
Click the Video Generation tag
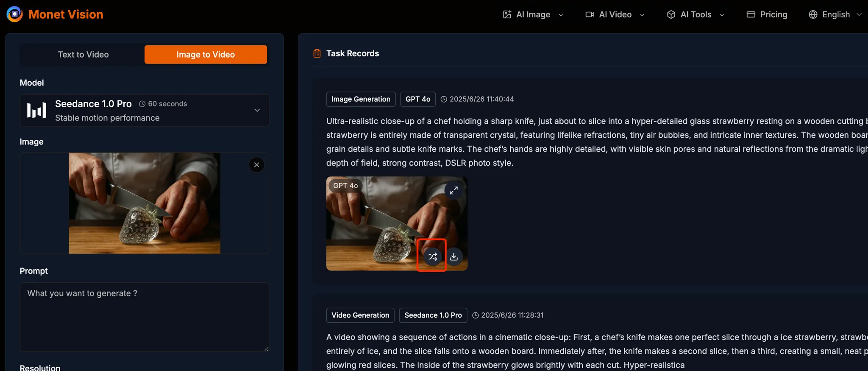point(360,315)
